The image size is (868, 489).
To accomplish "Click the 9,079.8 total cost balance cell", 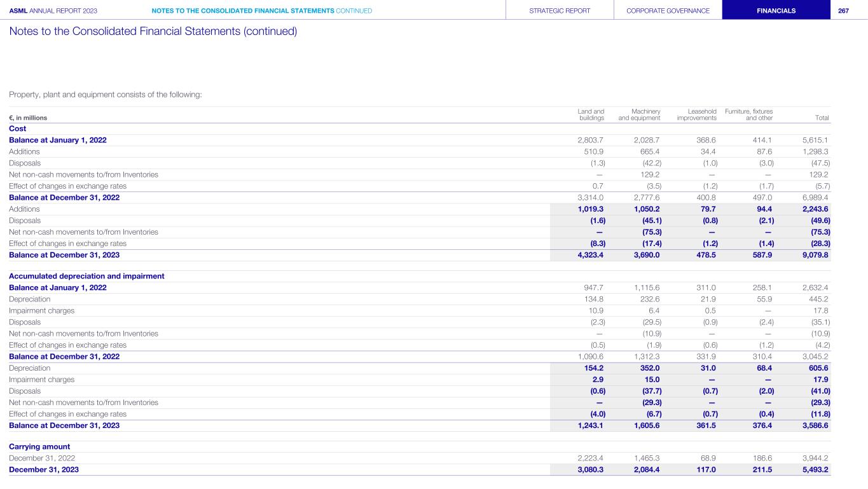I will pyautogui.click(x=814, y=255).
